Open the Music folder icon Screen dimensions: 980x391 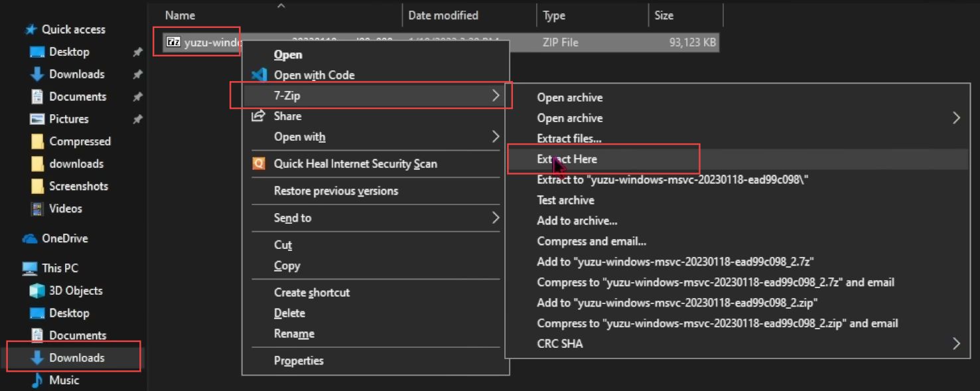[38, 380]
